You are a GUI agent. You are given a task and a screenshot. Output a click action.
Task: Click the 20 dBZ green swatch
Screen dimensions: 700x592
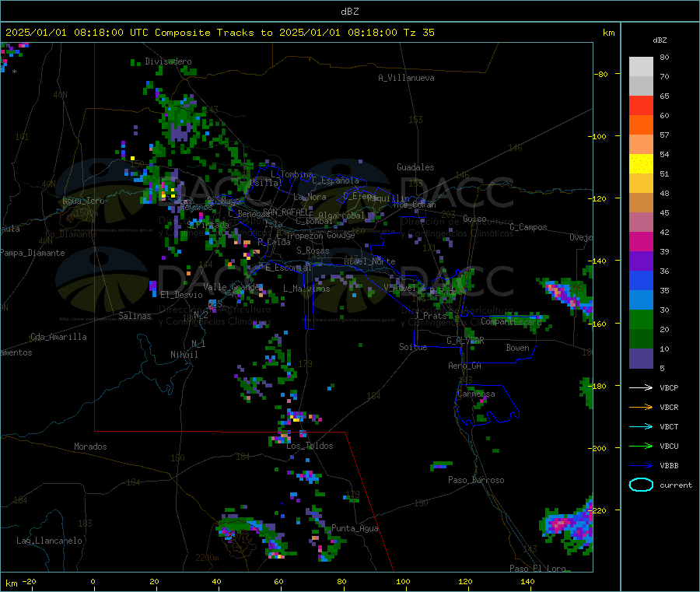641,319
